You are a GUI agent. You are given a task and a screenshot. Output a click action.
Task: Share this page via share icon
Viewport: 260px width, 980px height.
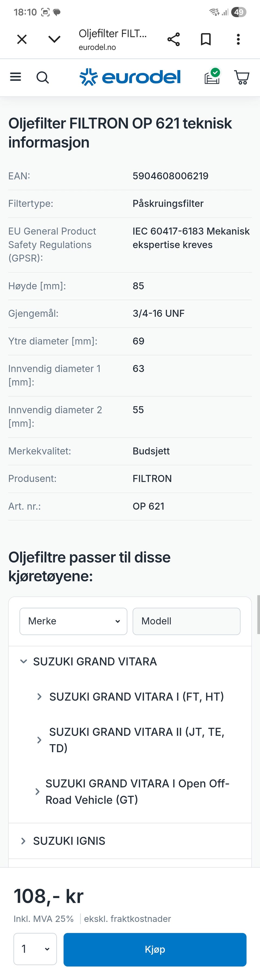174,39
